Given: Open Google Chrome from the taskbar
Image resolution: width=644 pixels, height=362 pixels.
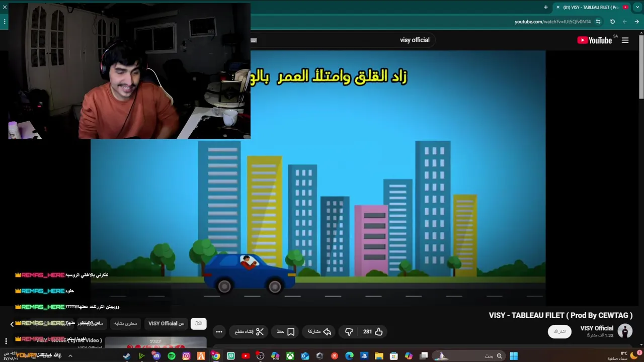Looking at the screenshot, I should click(x=215, y=356).
